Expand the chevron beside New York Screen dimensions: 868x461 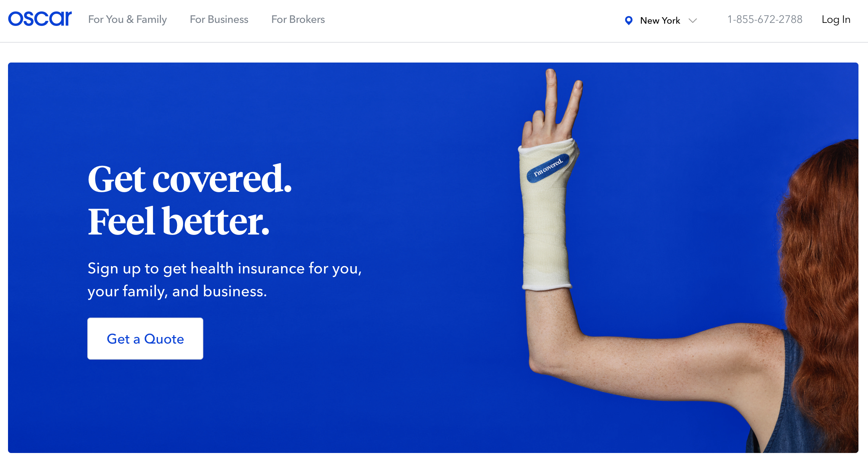click(x=693, y=21)
